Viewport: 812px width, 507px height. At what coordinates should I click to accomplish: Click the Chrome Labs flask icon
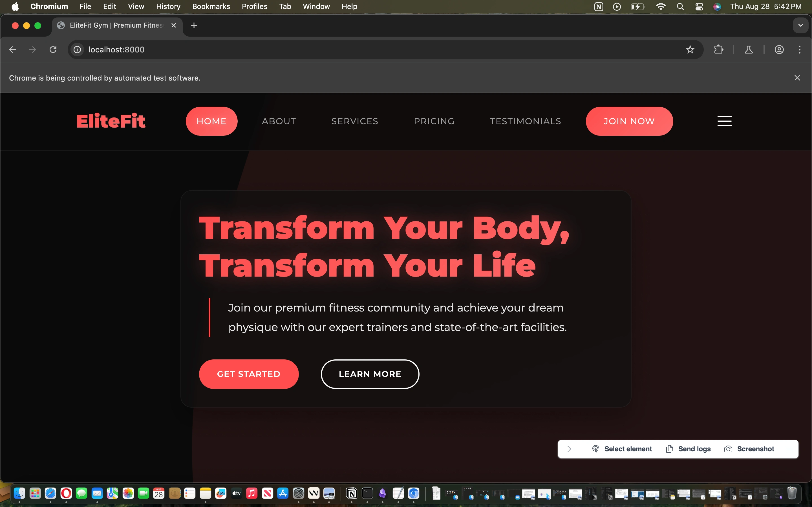coord(749,50)
